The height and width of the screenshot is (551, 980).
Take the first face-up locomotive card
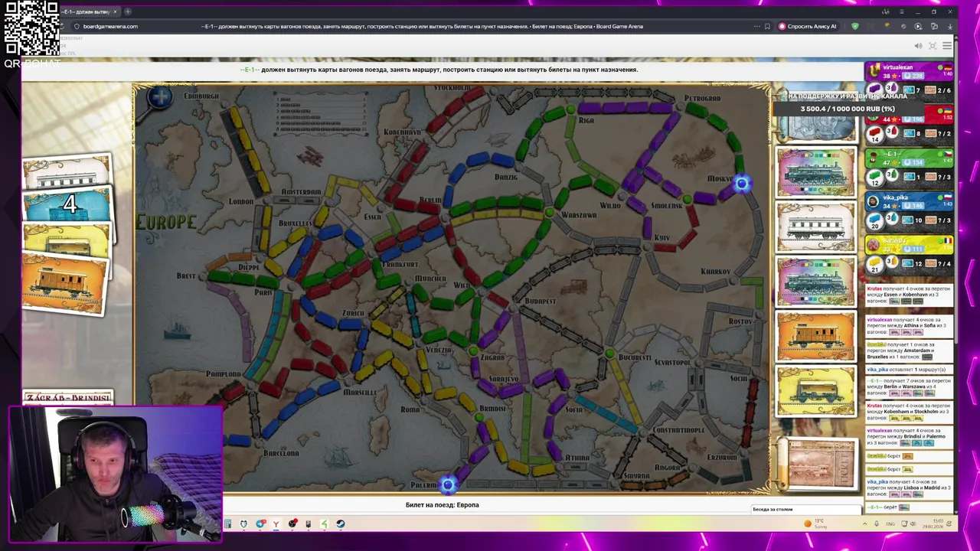coord(816,173)
